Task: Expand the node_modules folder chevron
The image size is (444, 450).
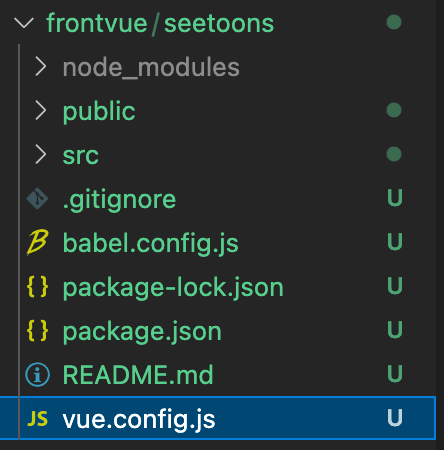Action: pos(41,67)
